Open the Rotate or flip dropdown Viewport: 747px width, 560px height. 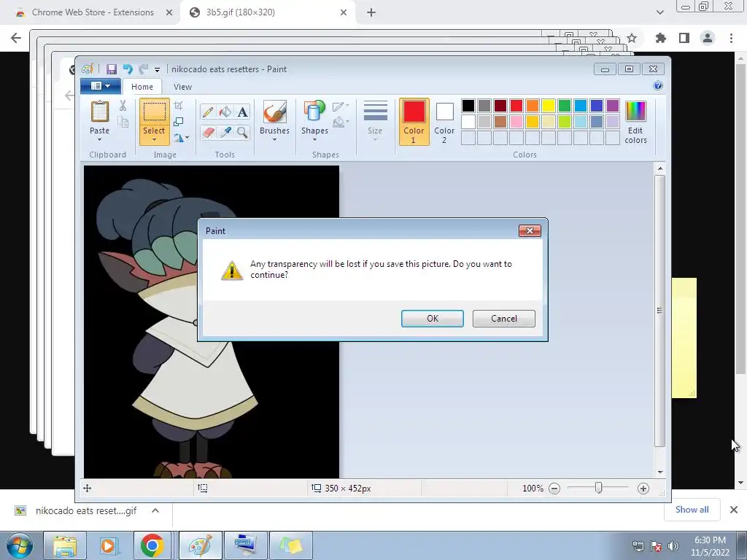click(181, 138)
